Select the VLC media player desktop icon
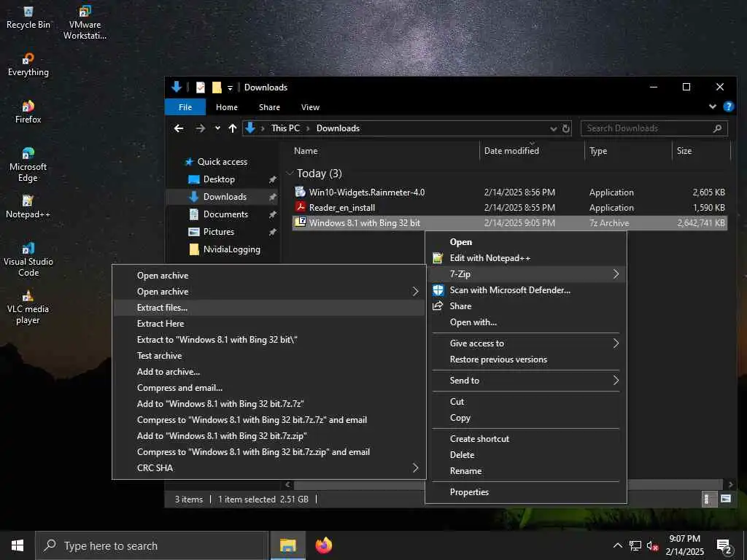Image resolution: width=747 pixels, height=560 pixels. coord(28,307)
